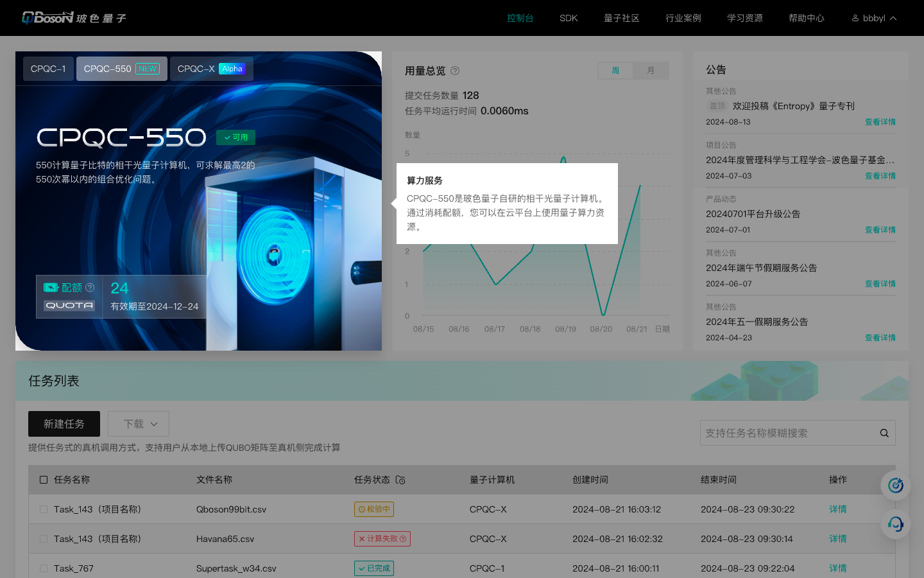Viewport: 924px width, 578px height.
Task: Click the 校验中 status tag
Action: click(374, 509)
